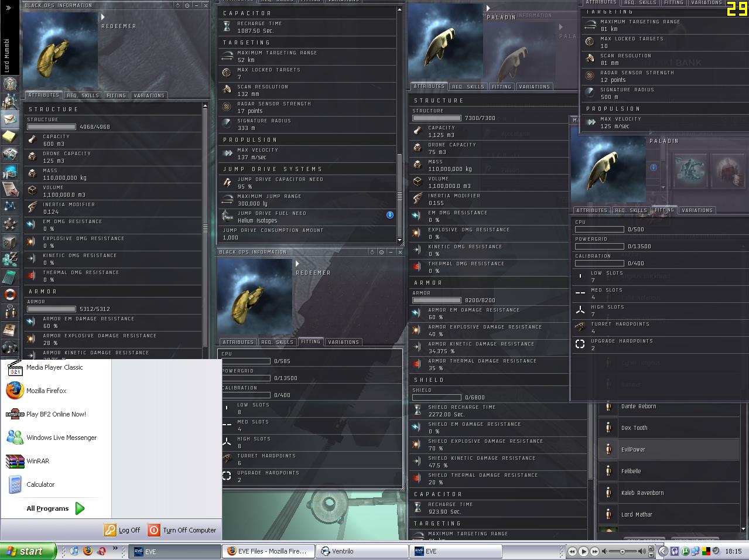Open iTunes quick launch icon
The width and height of the screenshot is (749, 560).
pos(74,551)
